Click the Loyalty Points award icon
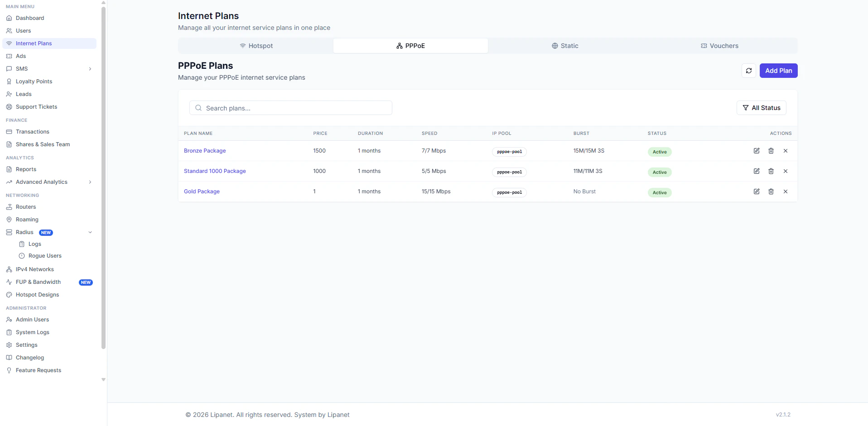The width and height of the screenshot is (868, 426). click(9, 81)
